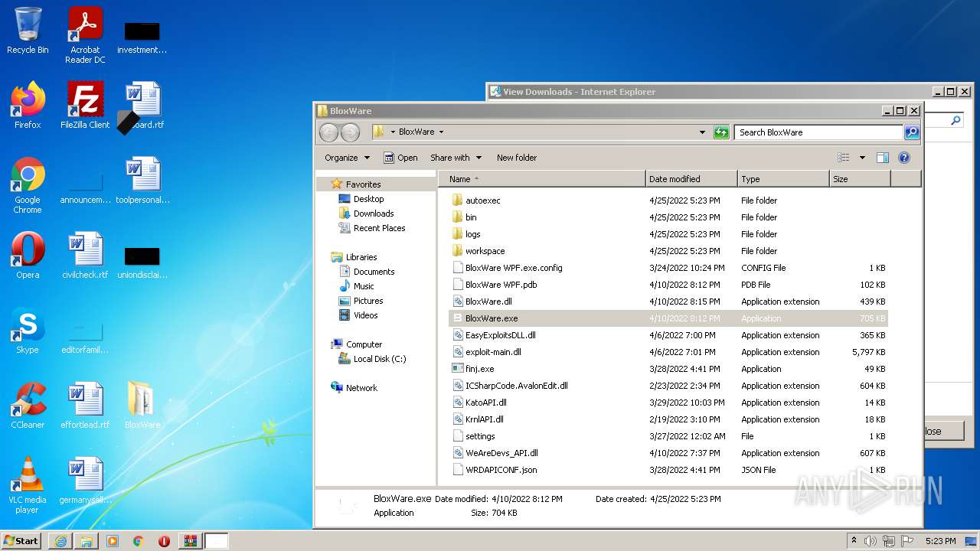The height and width of the screenshot is (551, 980).
Task: Select BloxWare.exe file
Action: tap(668, 318)
